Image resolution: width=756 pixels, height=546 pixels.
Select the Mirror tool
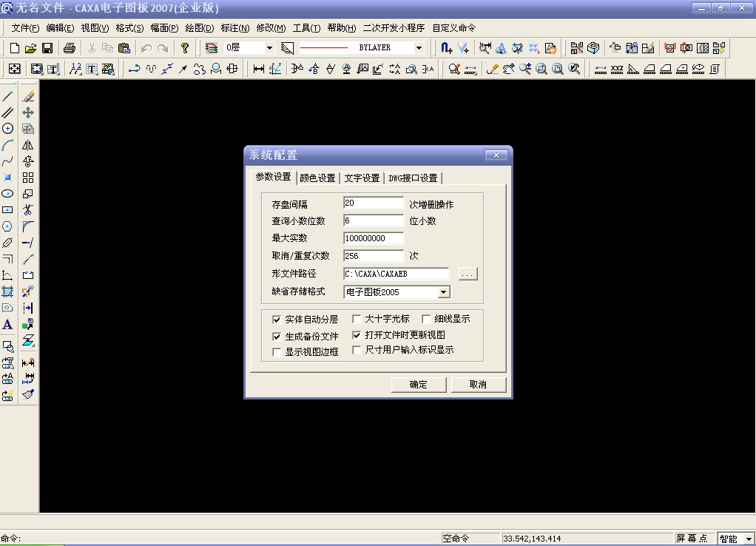pos(28,145)
